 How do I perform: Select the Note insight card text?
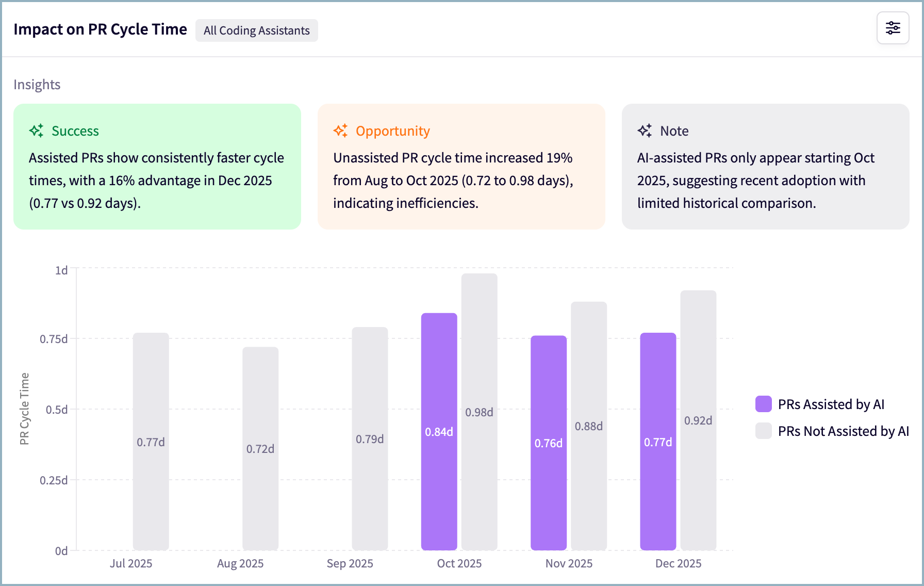tap(755, 181)
